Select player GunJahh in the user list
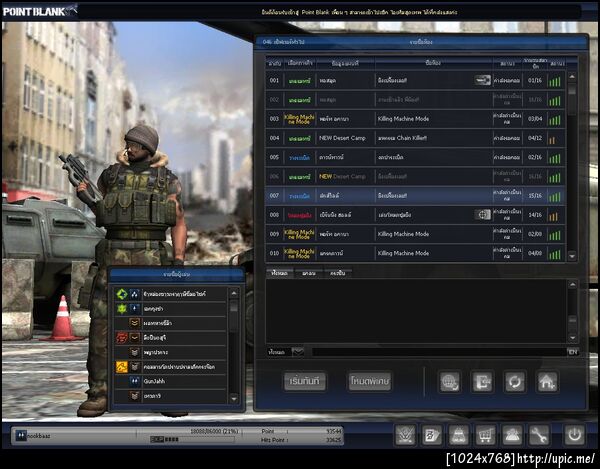 170,381
